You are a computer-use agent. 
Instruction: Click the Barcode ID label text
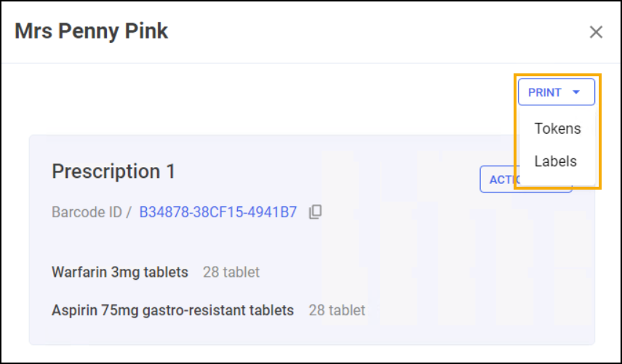point(87,212)
